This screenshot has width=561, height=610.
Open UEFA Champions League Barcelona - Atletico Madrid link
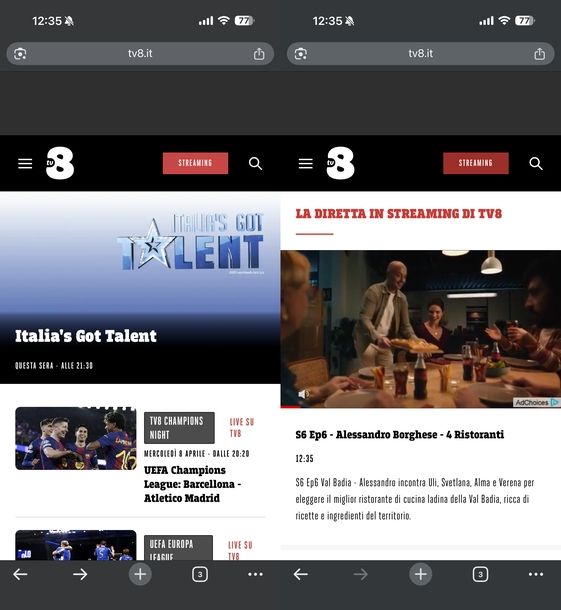192,484
